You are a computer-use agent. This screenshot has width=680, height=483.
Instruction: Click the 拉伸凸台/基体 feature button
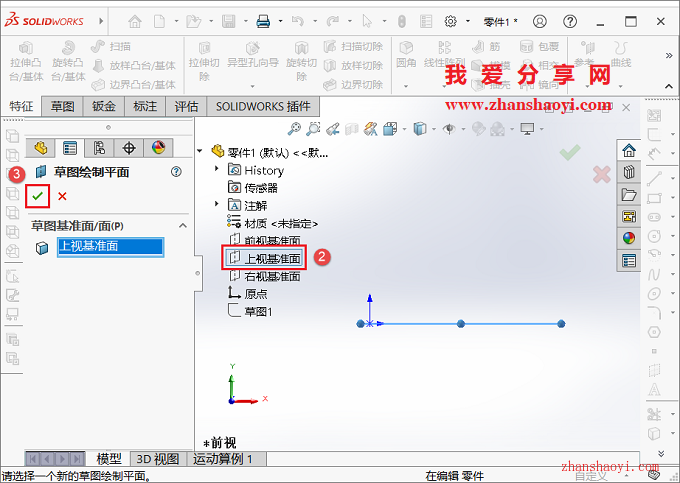point(26,61)
